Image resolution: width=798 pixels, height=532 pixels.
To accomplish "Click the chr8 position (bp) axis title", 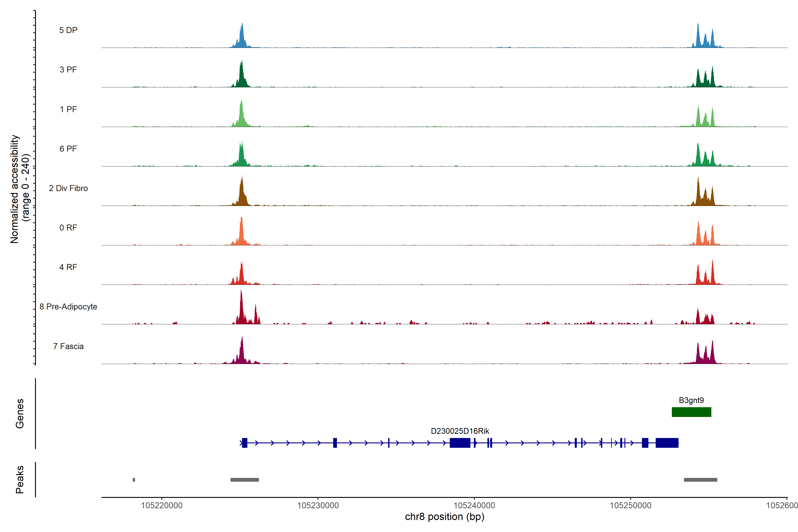I will point(444,517).
